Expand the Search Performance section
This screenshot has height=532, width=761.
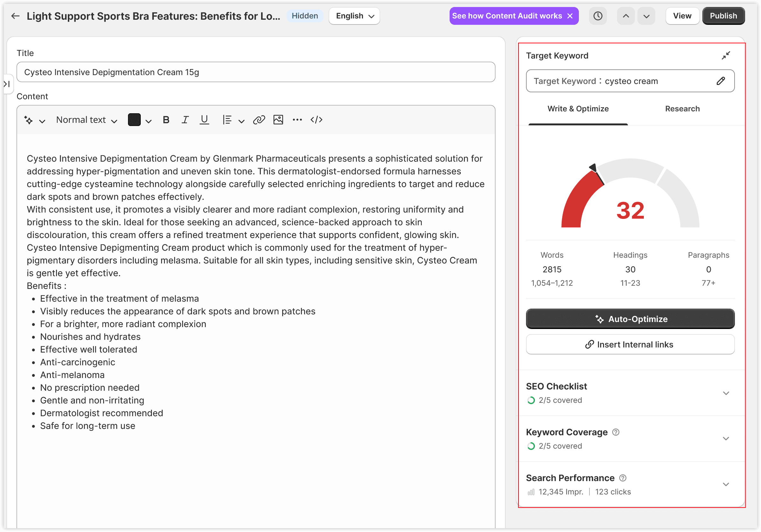pyautogui.click(x=726, y=484)
